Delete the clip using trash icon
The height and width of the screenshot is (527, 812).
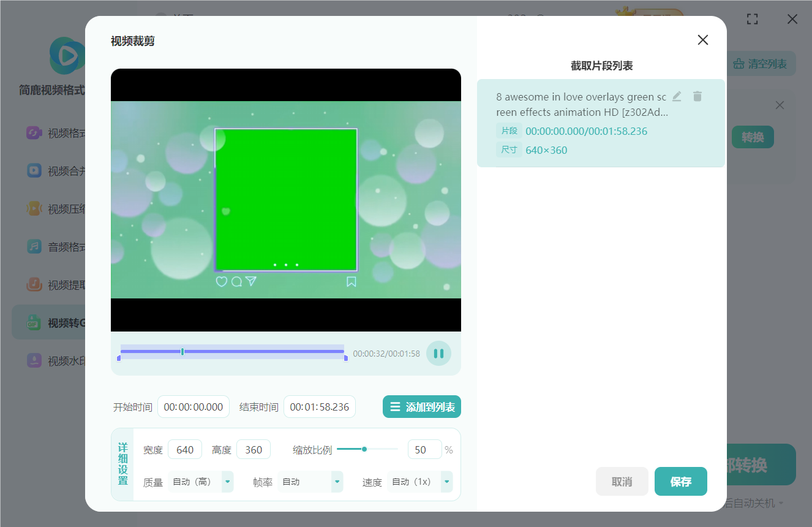pos(697,96)
